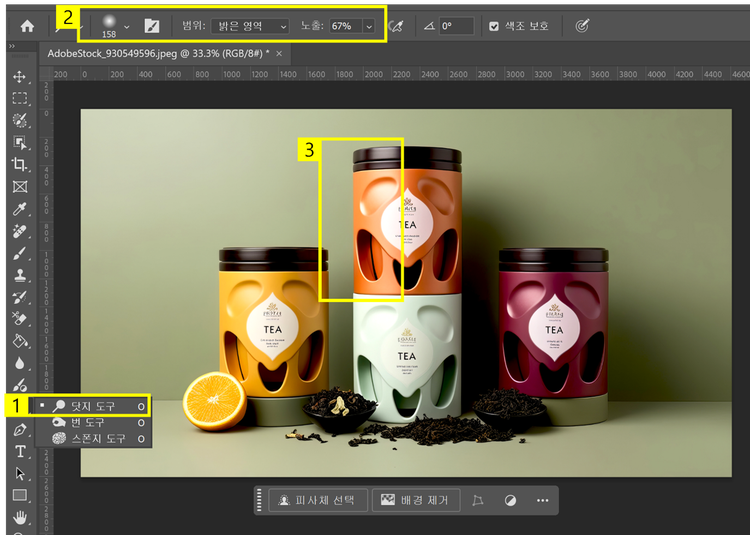Select the Crop tool

click(x=19, y=164)
